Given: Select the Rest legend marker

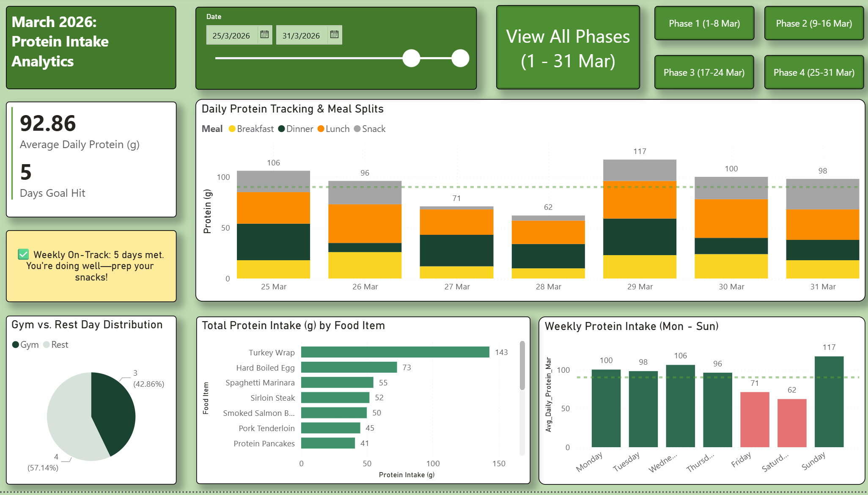Looking at the screenshot, I should pos(47,345).
